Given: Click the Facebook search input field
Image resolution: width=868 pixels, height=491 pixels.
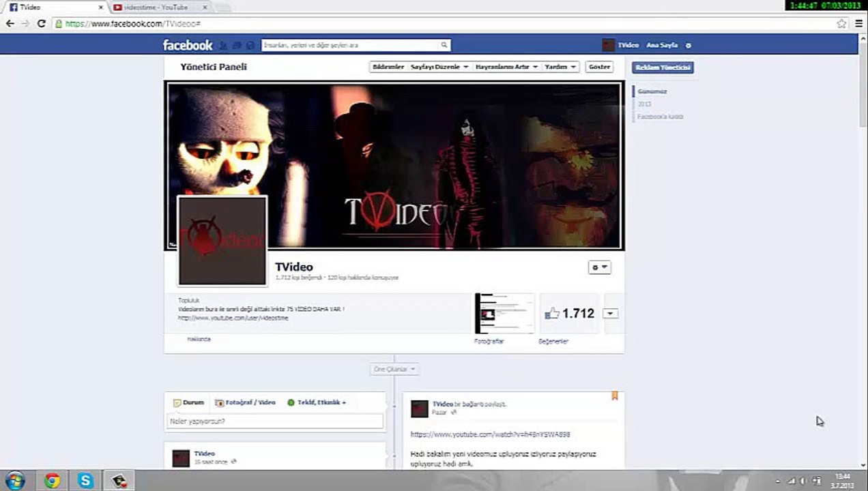Looking at the screenshot, I should [350, 45].
